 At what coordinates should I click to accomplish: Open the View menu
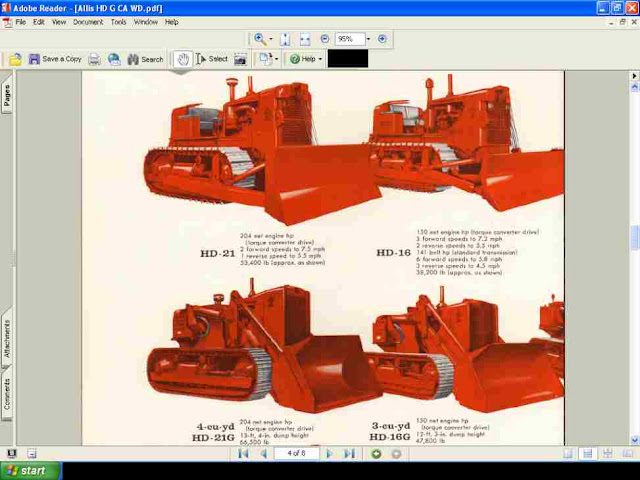click(59, 22)
